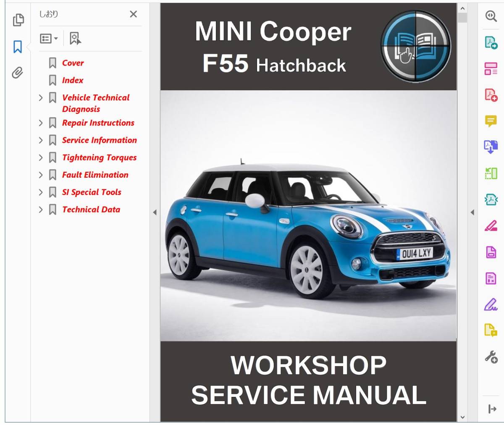
Task: Click the bookmark icon beside Repair Instructions
Action: (52, 123)
